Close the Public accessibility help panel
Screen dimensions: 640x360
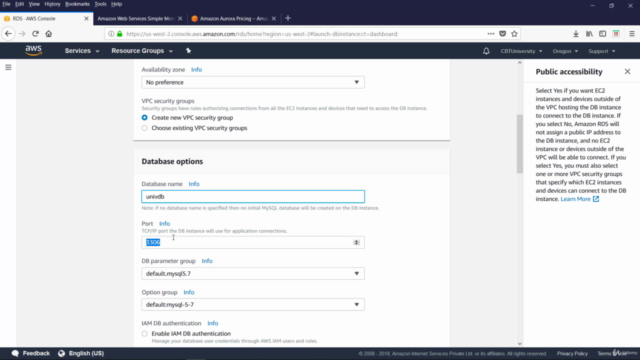(x=627, y=71)
